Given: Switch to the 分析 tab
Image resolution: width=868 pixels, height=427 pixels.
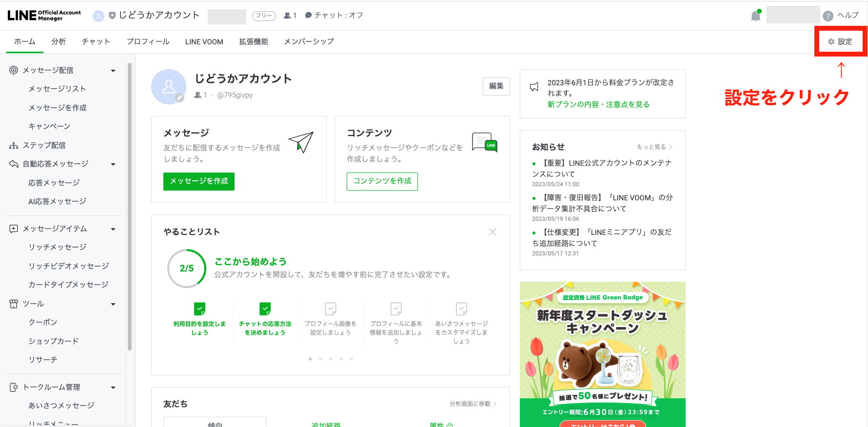Looking at the screenshot, I should (59, 42).
